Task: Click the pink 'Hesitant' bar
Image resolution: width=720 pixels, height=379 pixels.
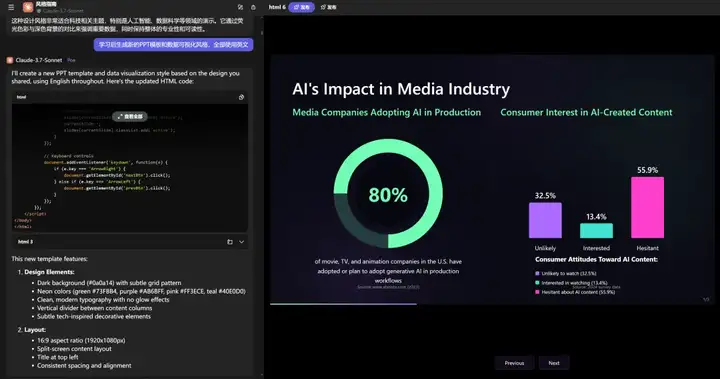Action: click(x=647, y=208)
